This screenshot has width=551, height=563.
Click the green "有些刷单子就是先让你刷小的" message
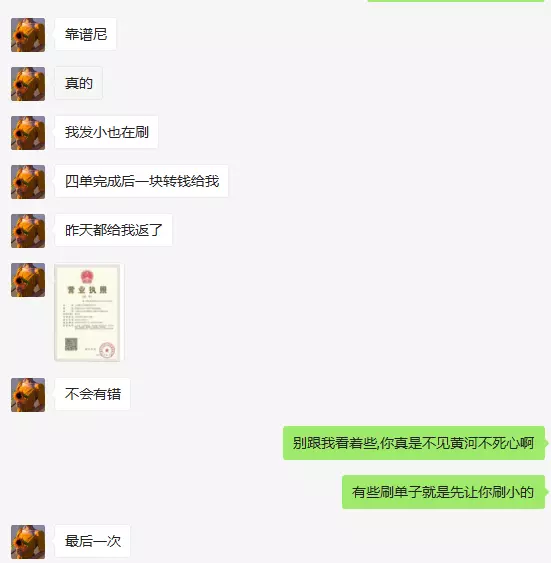pos(443,492)
